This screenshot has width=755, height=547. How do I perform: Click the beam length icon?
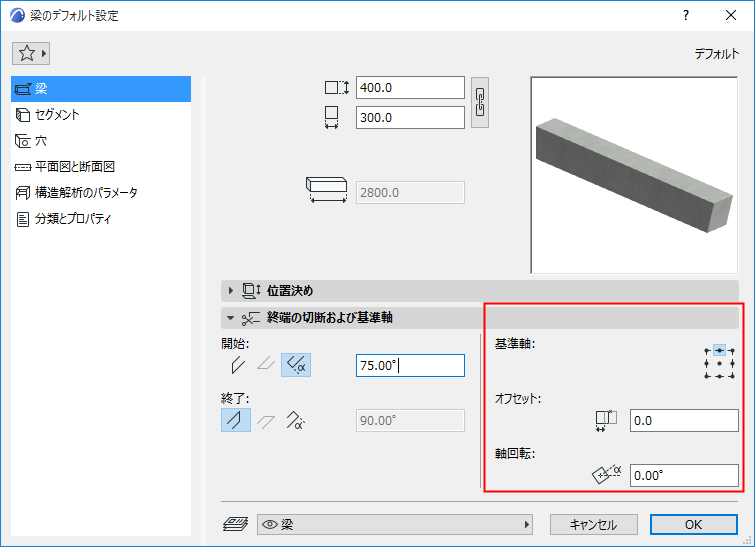coord(326,190)
